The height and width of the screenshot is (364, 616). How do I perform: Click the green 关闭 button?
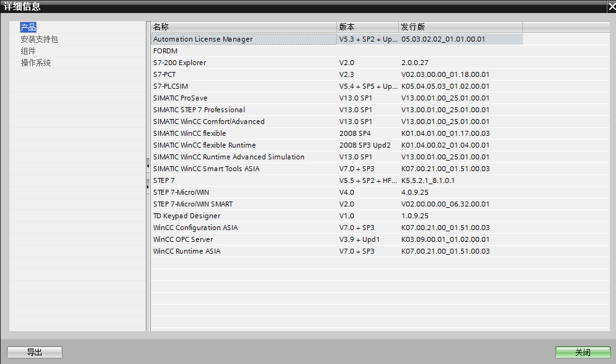(583, 352)
